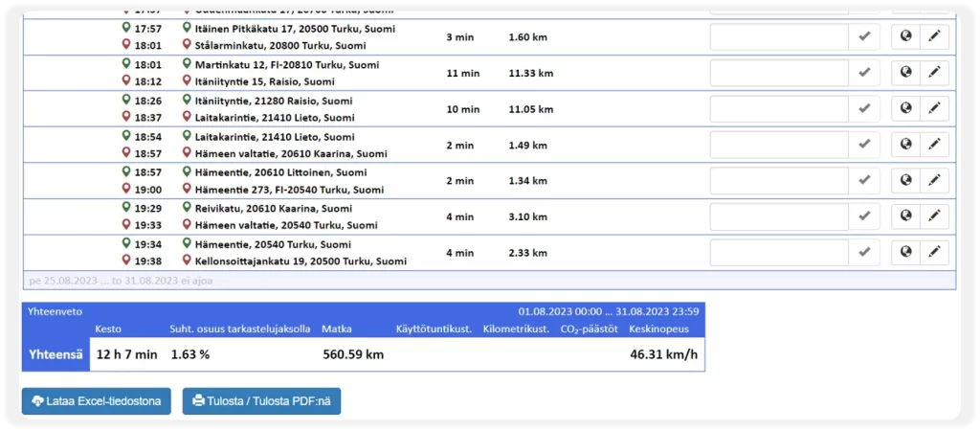Click Tulosta / Tulosta PDF:nä button
This screenshot has width=980, height=431.
coord(261,401)
